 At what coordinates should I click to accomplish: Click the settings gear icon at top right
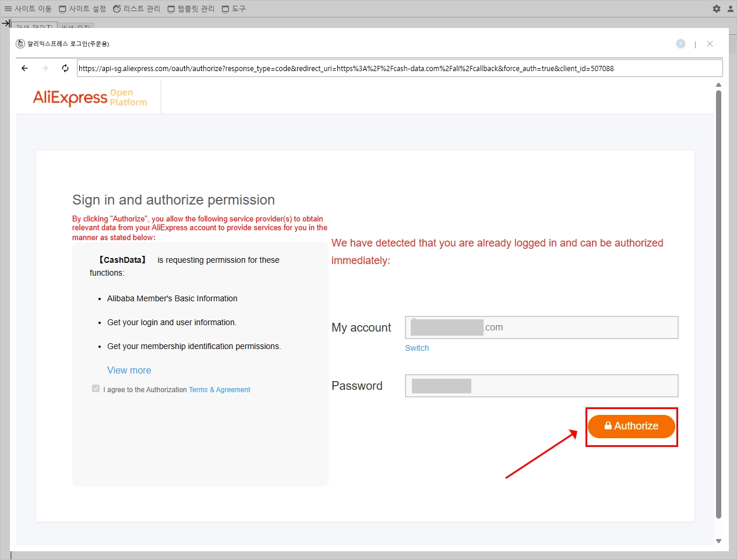tap(717, 9)
